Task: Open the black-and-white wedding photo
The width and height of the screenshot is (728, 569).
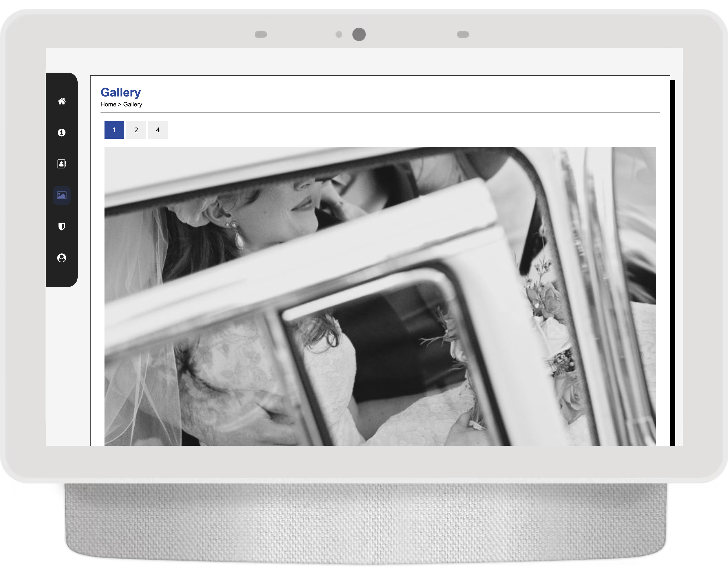Action: point(380,296)
